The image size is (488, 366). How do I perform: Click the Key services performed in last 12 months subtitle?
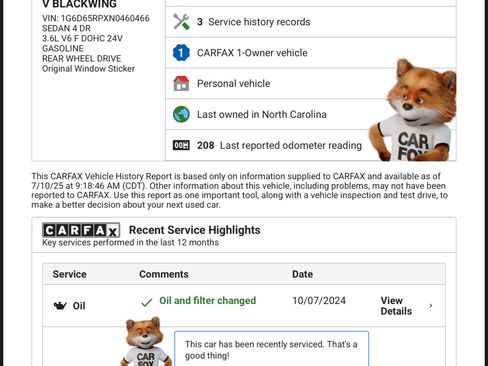(x=130, y=242)
